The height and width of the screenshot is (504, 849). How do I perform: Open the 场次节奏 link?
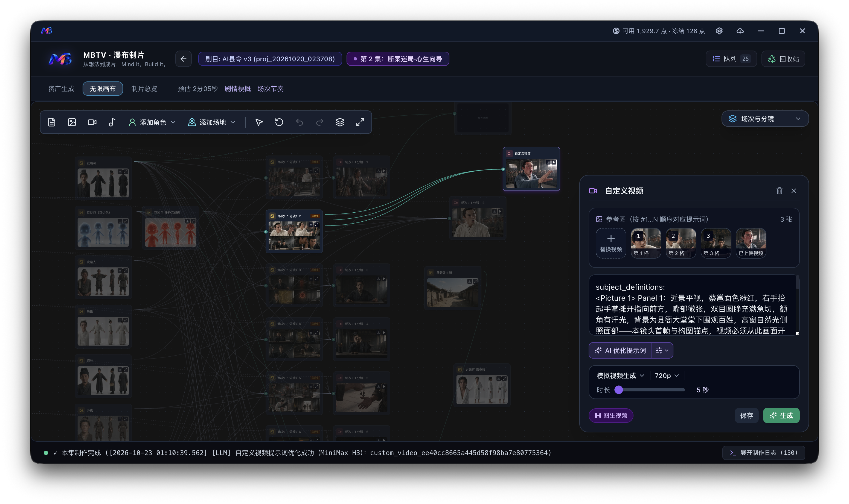point(271,89)
